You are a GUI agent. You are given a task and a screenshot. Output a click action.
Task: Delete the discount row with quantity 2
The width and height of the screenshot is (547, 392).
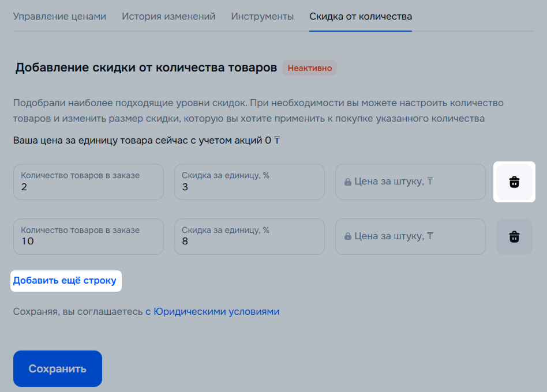click(514, 182)
